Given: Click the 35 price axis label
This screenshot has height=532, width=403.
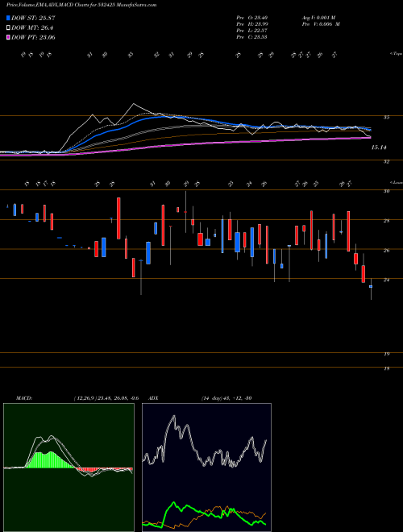Looking at the screenshot, I should point(386,118).
